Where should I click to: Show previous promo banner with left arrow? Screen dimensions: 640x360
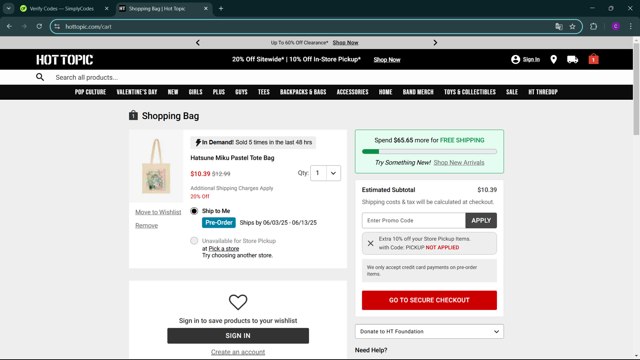(x=198, y=42)
